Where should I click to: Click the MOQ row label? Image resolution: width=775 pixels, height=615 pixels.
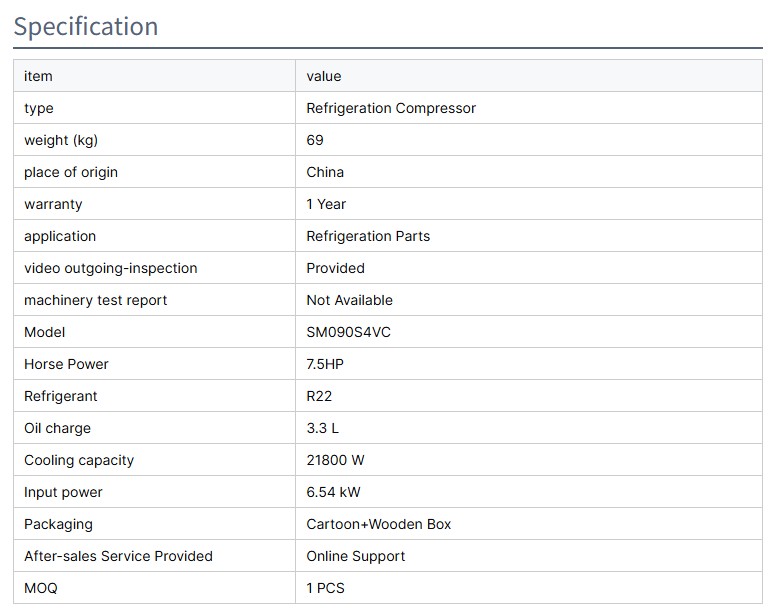(41, 588)
